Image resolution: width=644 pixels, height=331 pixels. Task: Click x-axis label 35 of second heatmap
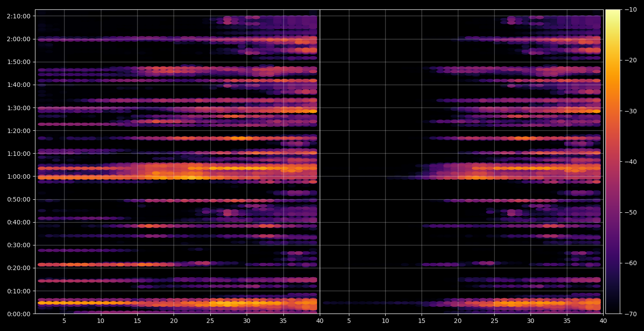coord(567,321)
